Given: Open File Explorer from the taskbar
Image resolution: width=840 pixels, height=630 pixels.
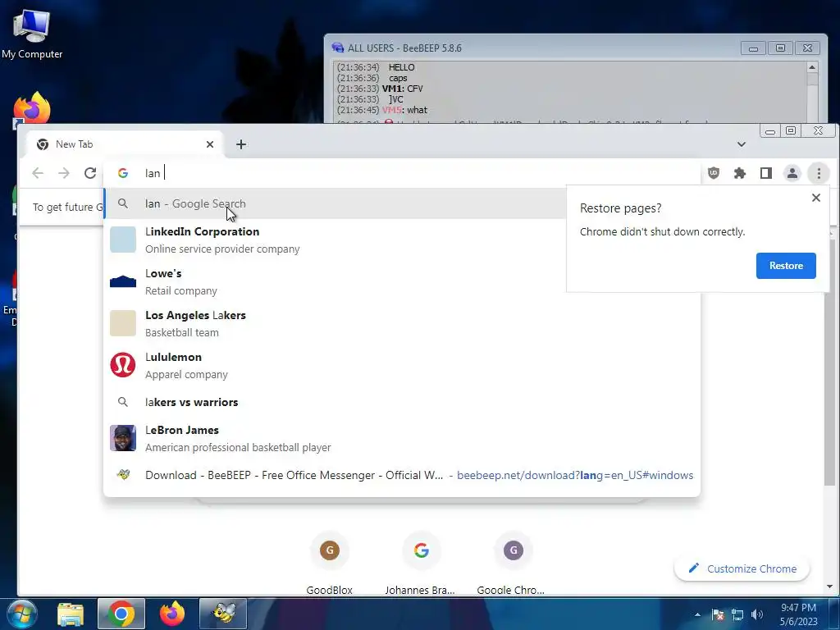Looking at the screenshot, I should click(71, 614).
